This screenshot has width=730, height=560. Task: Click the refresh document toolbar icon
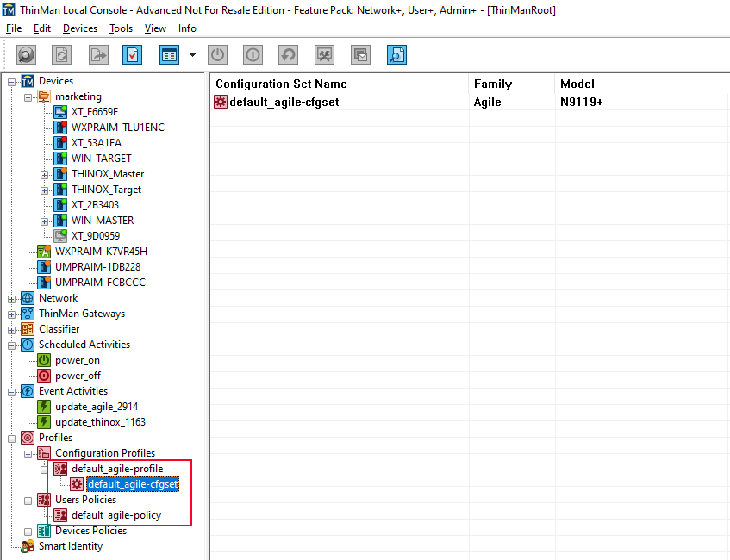[61, 55]
